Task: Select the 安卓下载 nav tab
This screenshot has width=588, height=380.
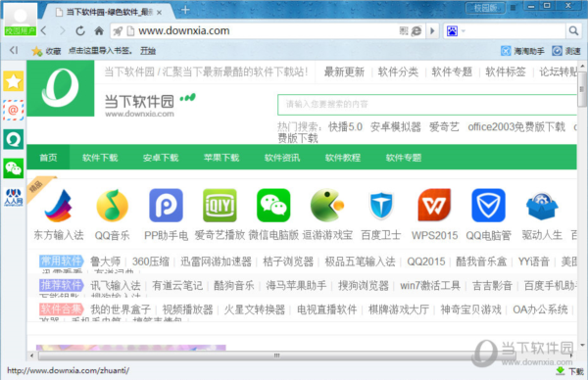Action: pyautogui.click(x=161, y=158)
